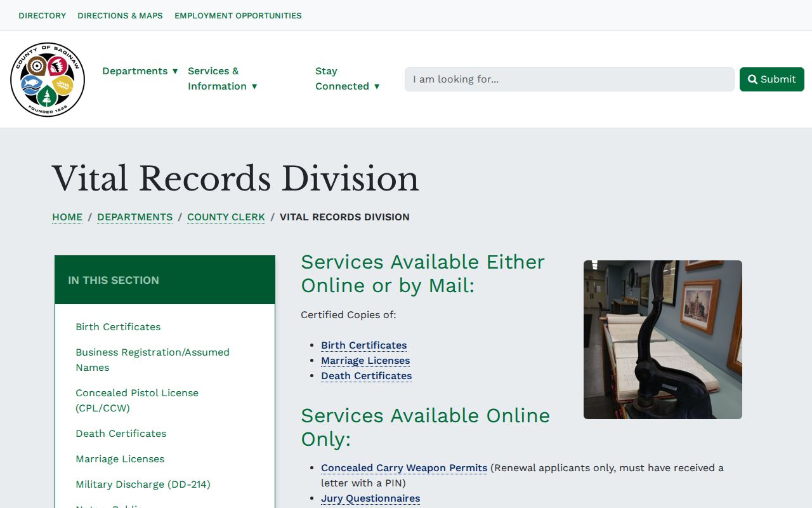The height and width of the screenshot is (508, 812).
Task: Open Military Discharge (DD-214) sidebar item
Action: point(143,485)
